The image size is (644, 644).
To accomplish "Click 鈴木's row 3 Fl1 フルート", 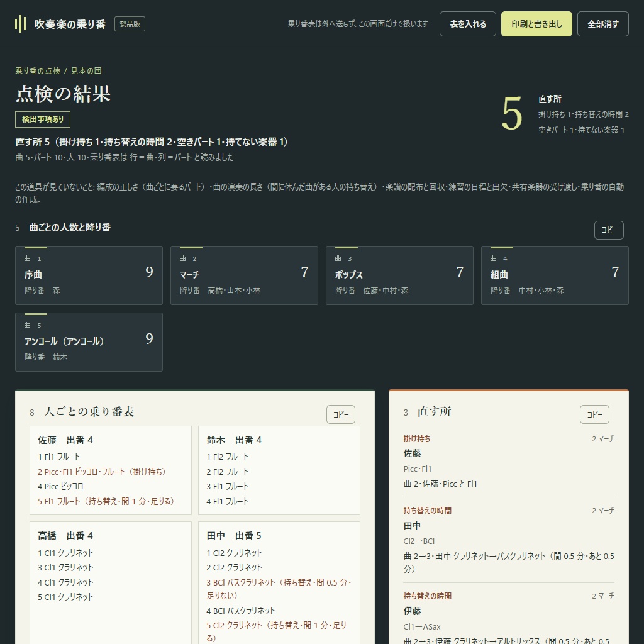I will click(228, 486).
